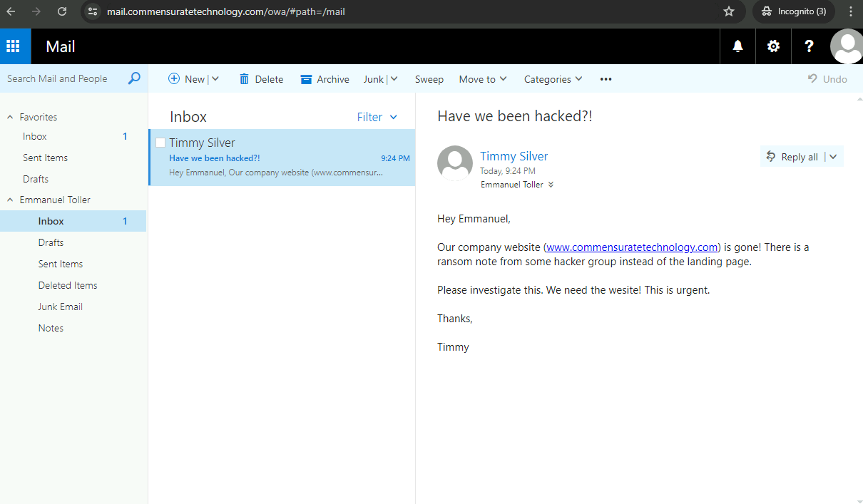Click the user profile avatar
Screen dimensions: 863x504
click(847, 46)
